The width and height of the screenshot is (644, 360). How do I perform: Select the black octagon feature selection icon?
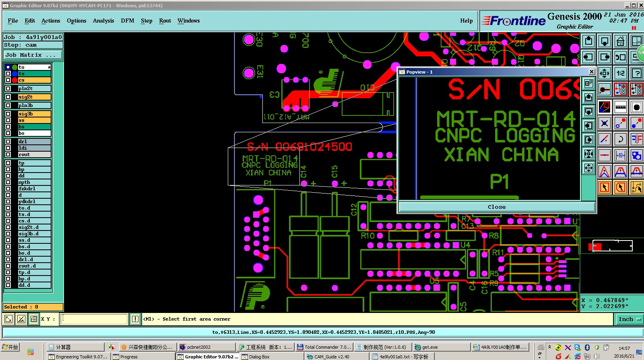637,107
